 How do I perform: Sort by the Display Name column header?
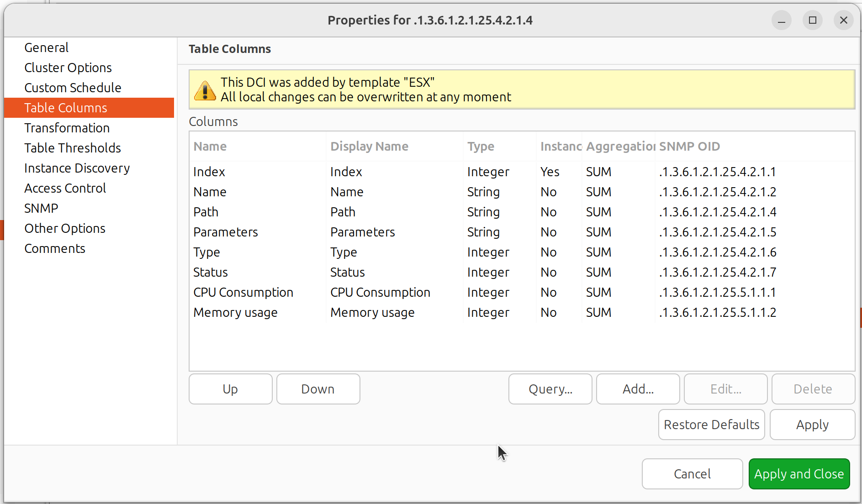(369, 146)
